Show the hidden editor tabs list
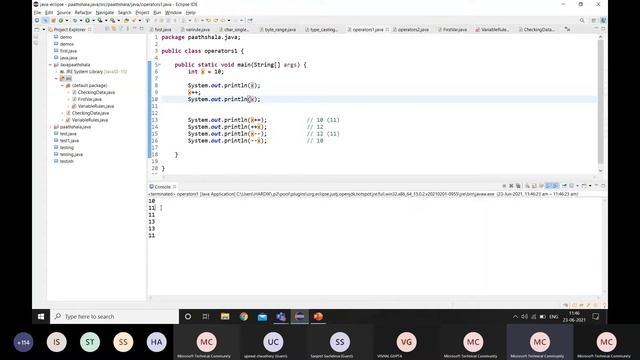Screen dimensions: 640x360 click(567, 29)
